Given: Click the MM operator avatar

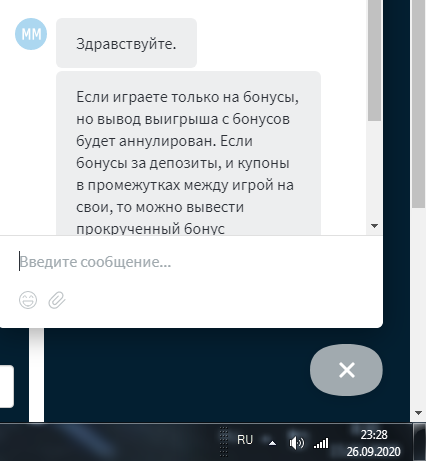Looking at the screenshot, I should [x=31, y=34].
